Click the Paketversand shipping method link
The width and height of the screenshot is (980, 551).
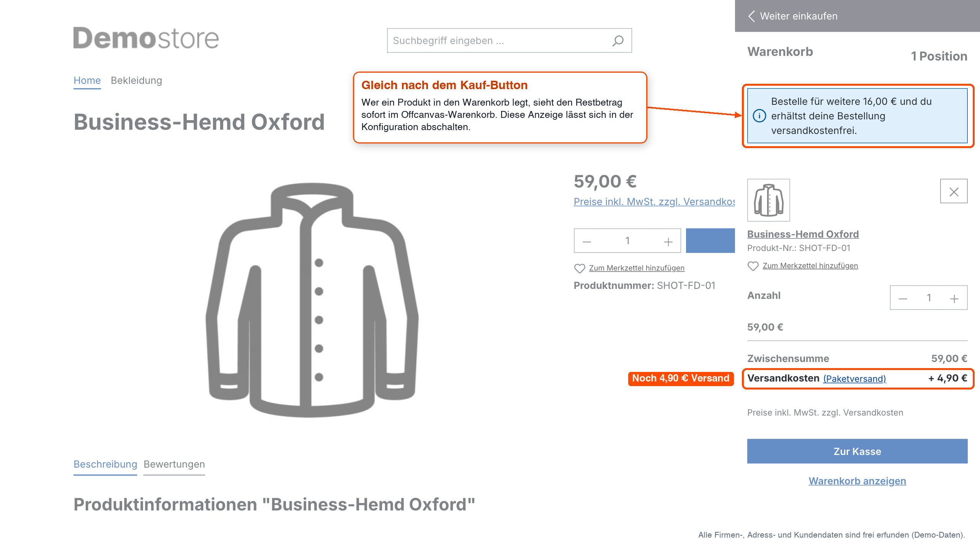coord(854,379)
